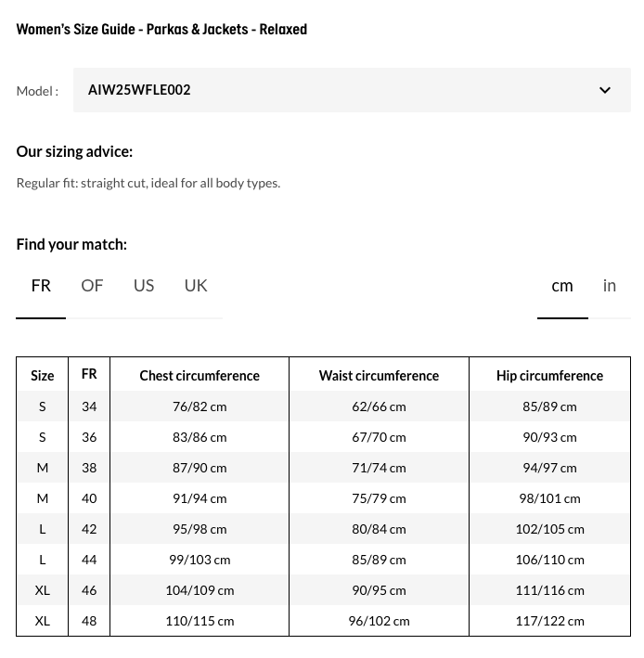Switch to the OF size tab

92,286
